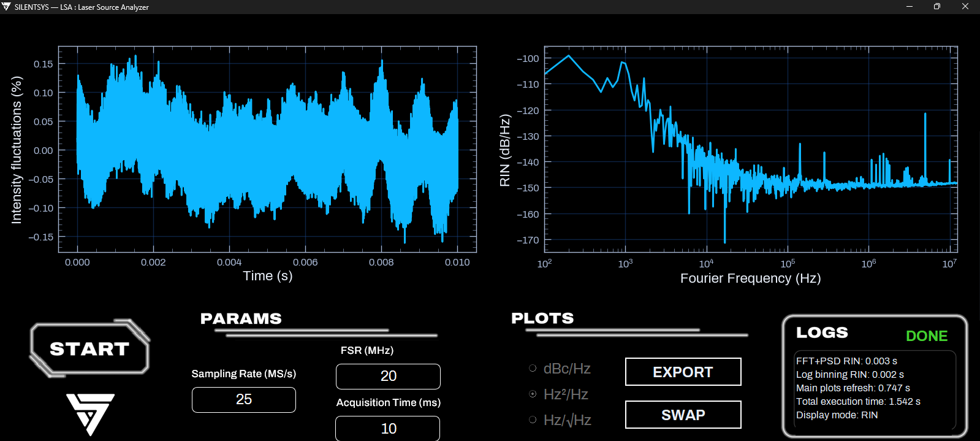Screen dimensions: 980x441
Task: Select the Hz²/Hz radio option
Action: point(533,394)
